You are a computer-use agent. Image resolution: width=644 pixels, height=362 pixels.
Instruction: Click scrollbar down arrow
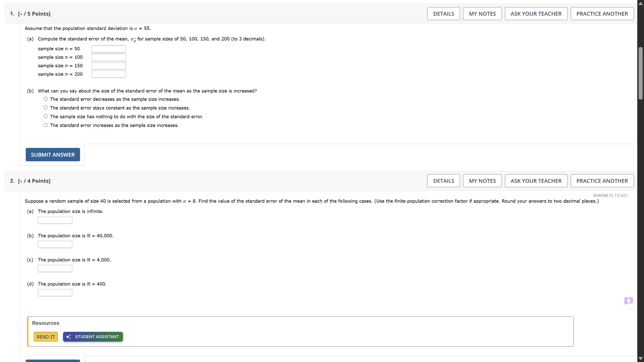pos(641,359)
